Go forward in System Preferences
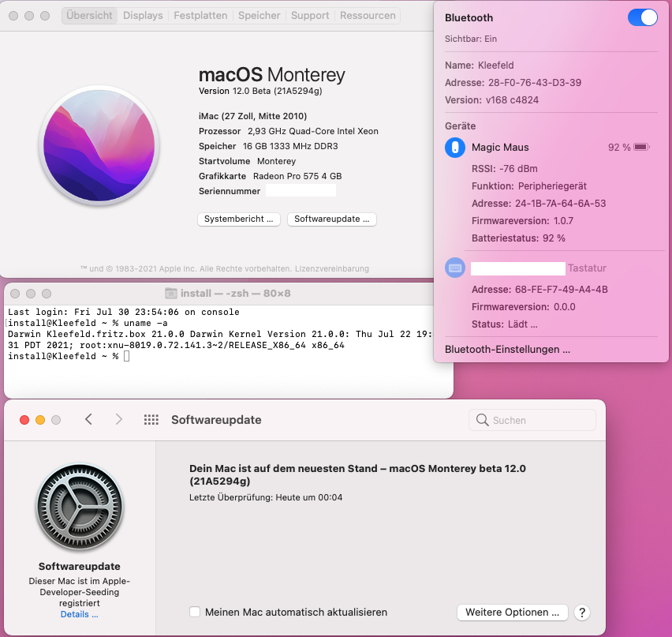Image resolution: width=672 pixels, height=637 pixels. (x=119, y=419)
